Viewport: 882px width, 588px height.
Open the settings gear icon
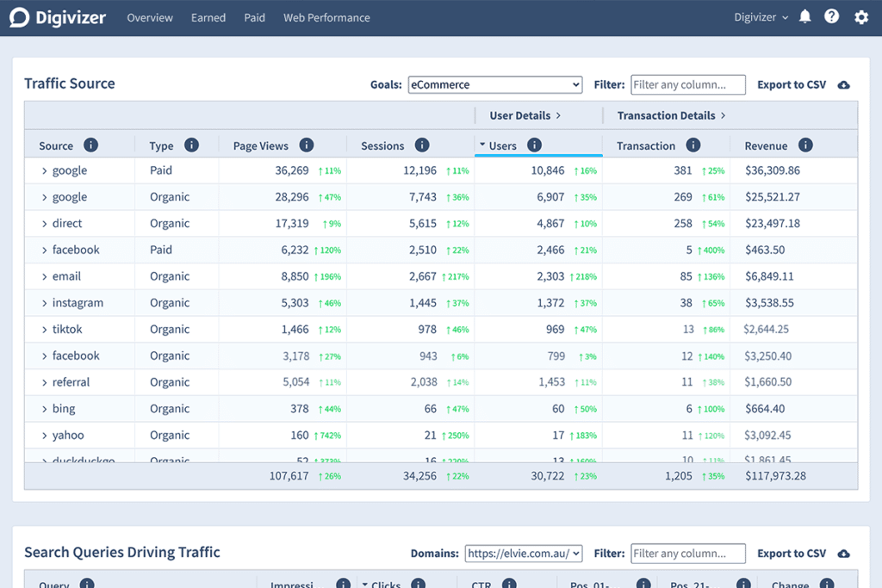click(861, 17)
